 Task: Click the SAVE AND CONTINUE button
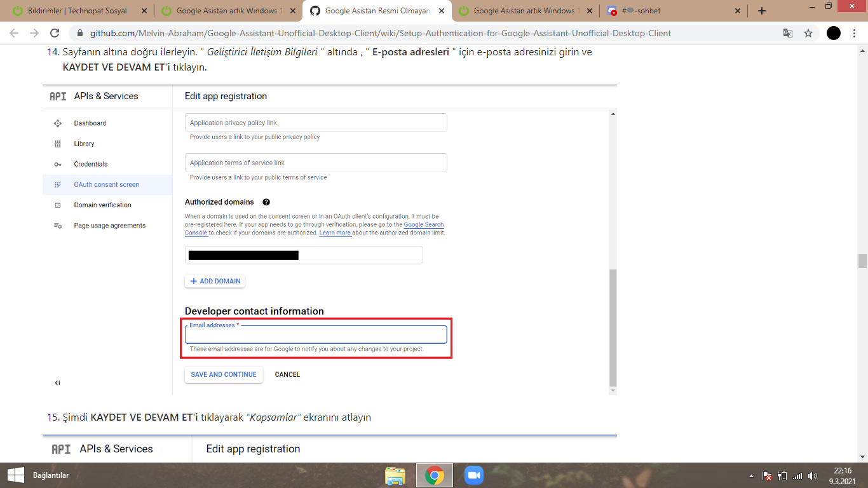click(224, 374)
